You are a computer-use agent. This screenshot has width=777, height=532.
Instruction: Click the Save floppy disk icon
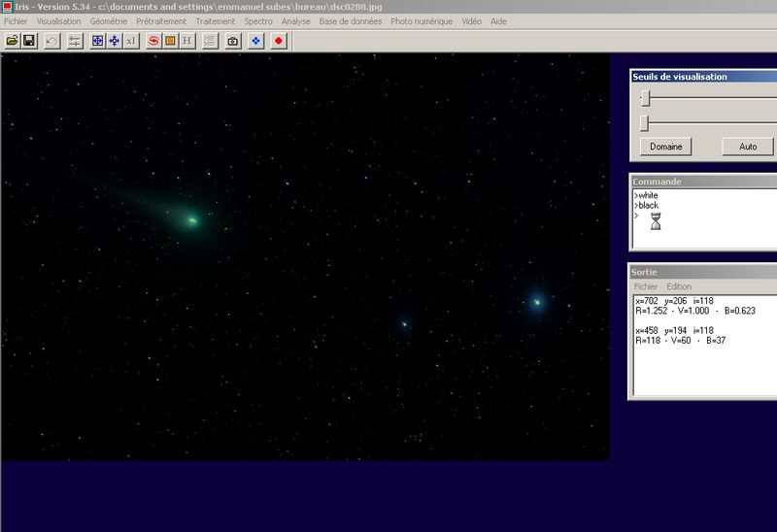[x=29, y=41]
